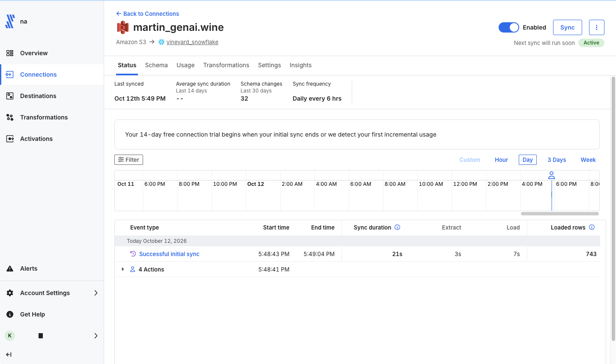This screenshot has width=616, height=364.
Task: Open the vineyard_snowflake destination link
Action: click(x=192, y=42)
